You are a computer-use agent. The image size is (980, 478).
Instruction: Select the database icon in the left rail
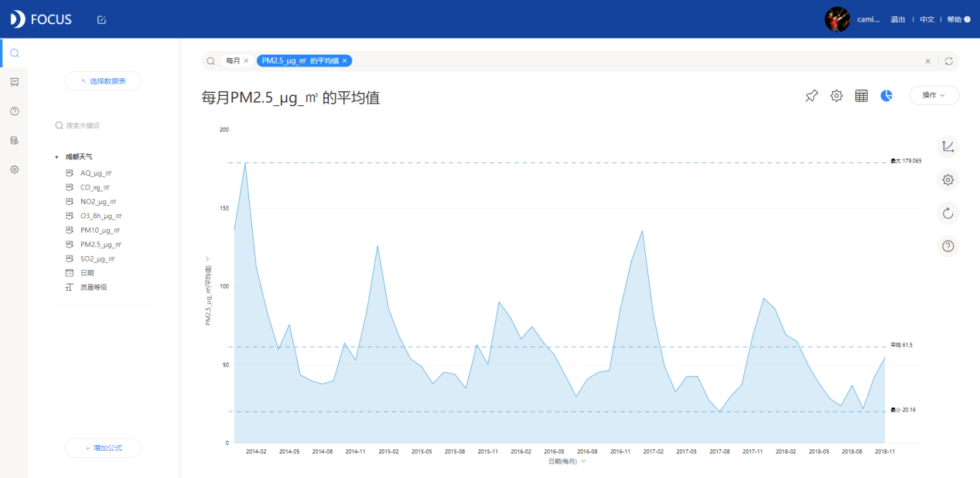tap(14, 140)
